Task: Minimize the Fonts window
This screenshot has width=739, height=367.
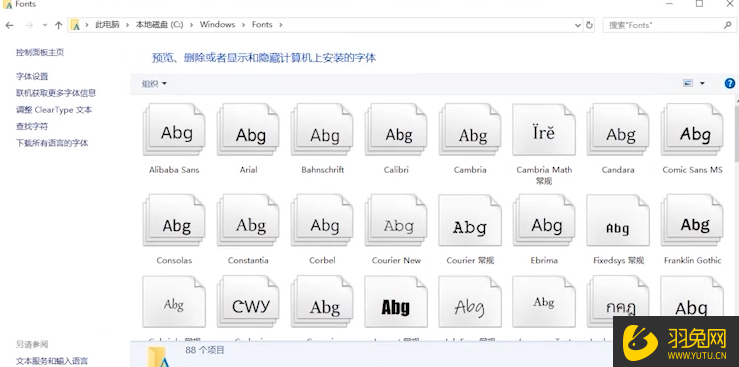Action: (x=670, y=4)
